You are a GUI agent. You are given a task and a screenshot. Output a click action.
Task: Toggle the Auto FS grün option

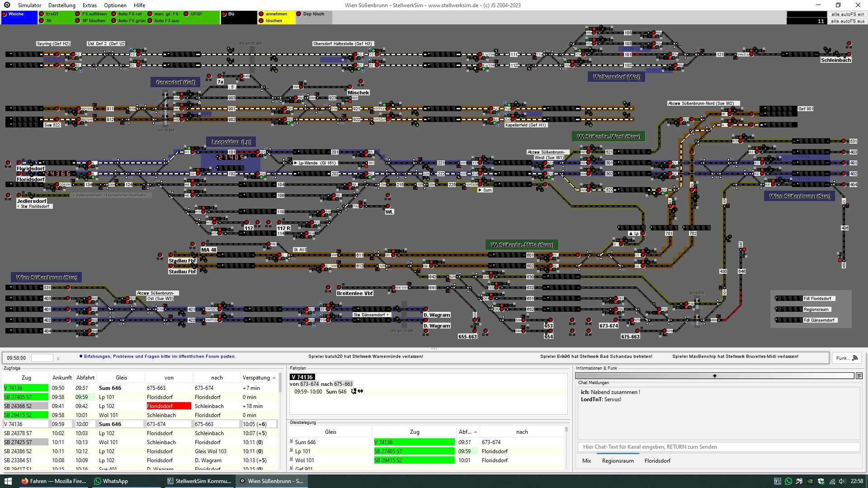pyautogui.click(x=114, y=21)
